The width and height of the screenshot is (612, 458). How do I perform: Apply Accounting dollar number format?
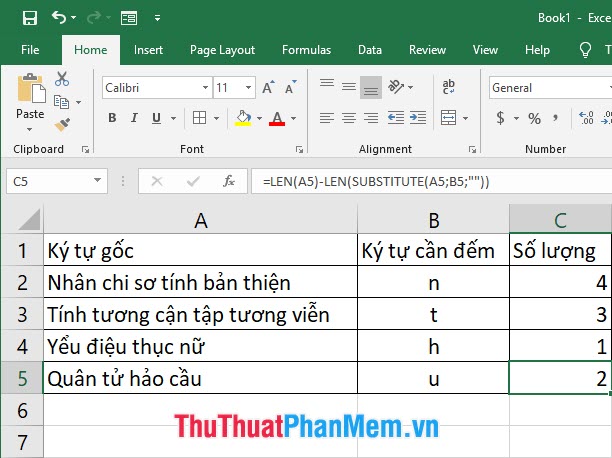pos(500,118)
